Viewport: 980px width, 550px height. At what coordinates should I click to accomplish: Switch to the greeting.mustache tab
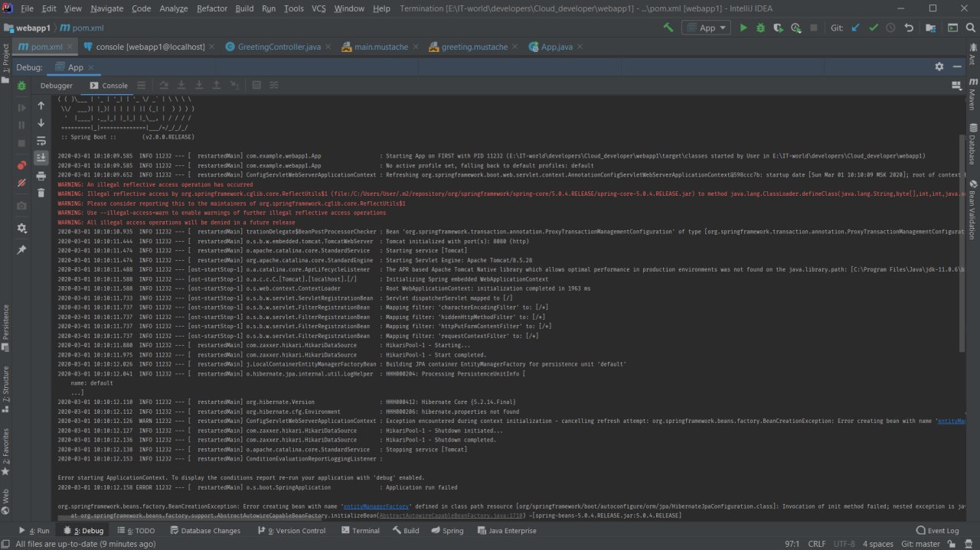click(x=474, y=47)
